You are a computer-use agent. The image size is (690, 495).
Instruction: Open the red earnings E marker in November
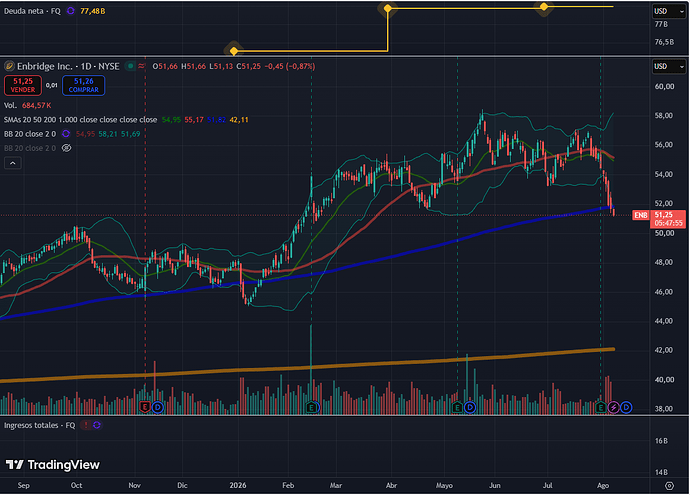pyautogui.click(x=145, y=407)
